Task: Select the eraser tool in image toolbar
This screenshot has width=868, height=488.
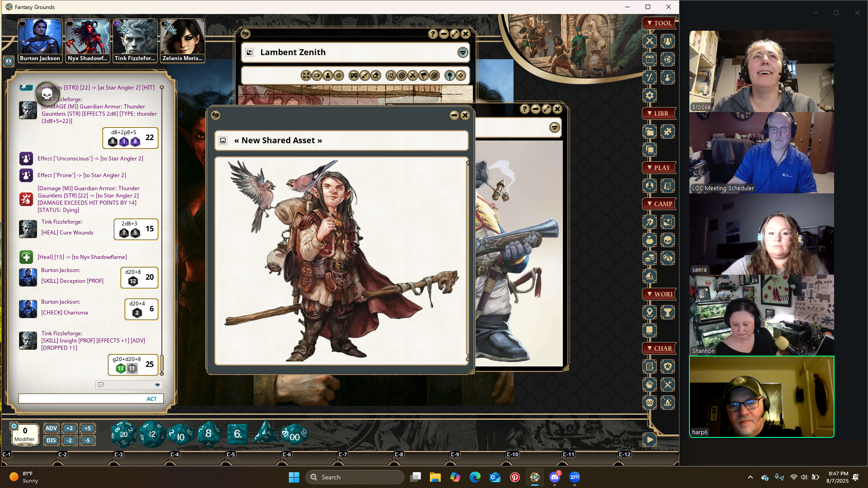Action: (x=376, y=75)
